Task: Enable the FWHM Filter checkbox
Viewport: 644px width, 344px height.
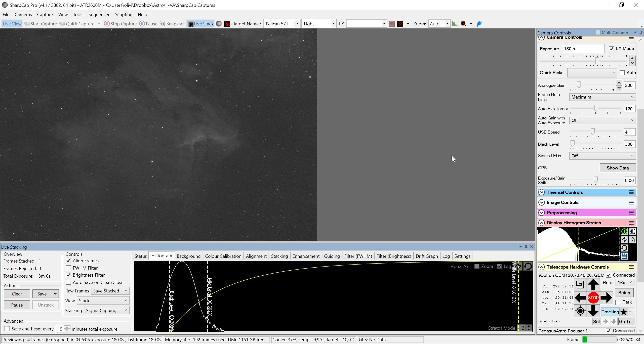Action: tap(68, 268)
